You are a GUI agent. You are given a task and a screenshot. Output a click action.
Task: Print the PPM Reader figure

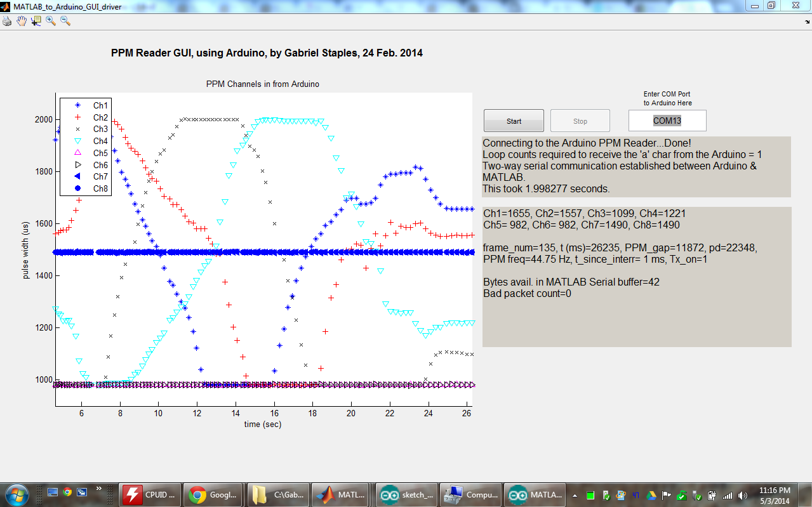pos(6,21)
